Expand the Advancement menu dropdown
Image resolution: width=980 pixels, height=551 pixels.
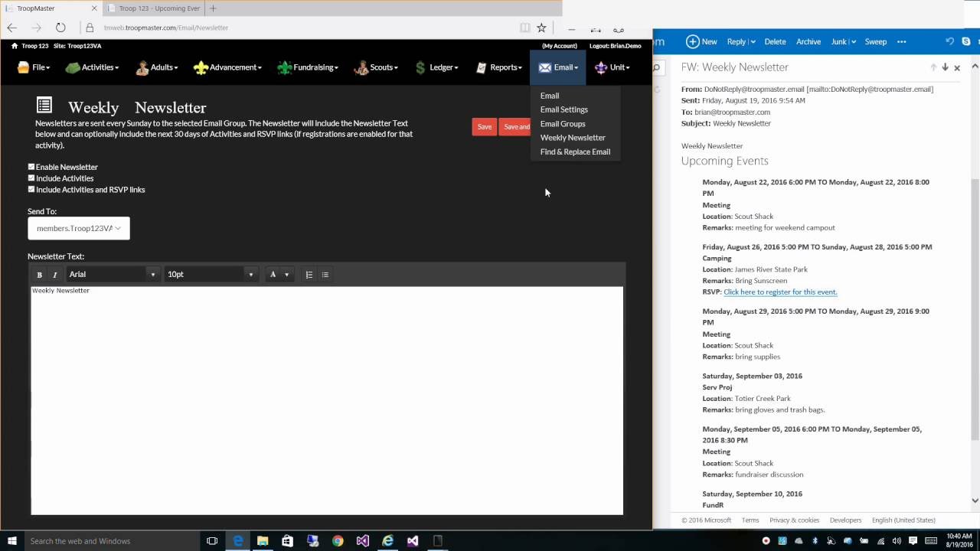(227, 67)
